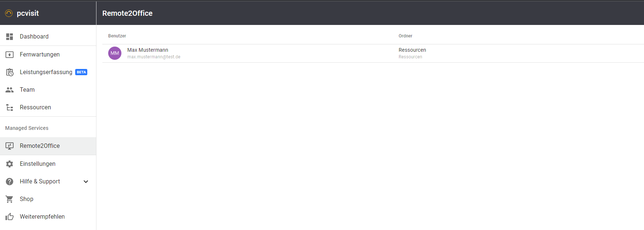Click the Ordner column header
644x230 pixels.
click(x=405, y=36)
